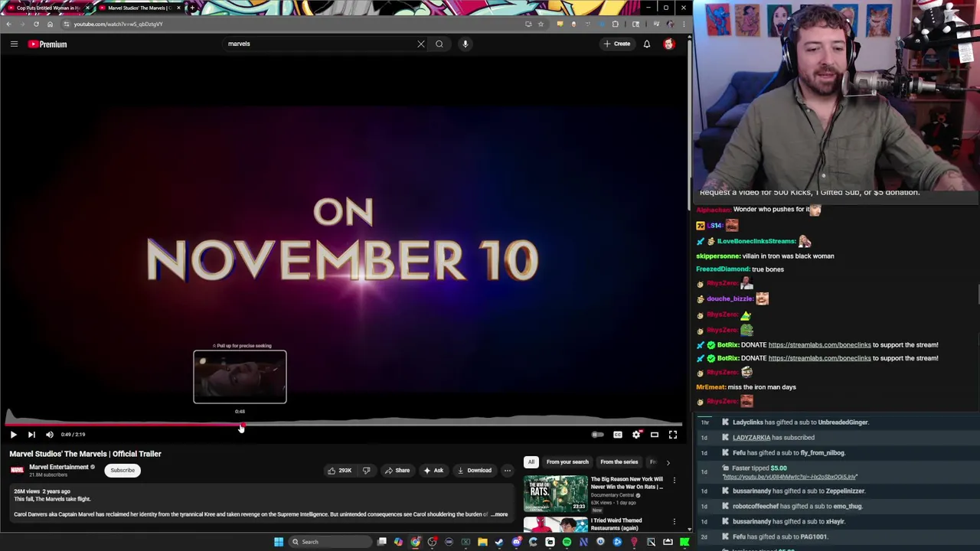This screenshot has height=551, width=980.
Task: Like the video with 293K likes
Action: point(339,471)
